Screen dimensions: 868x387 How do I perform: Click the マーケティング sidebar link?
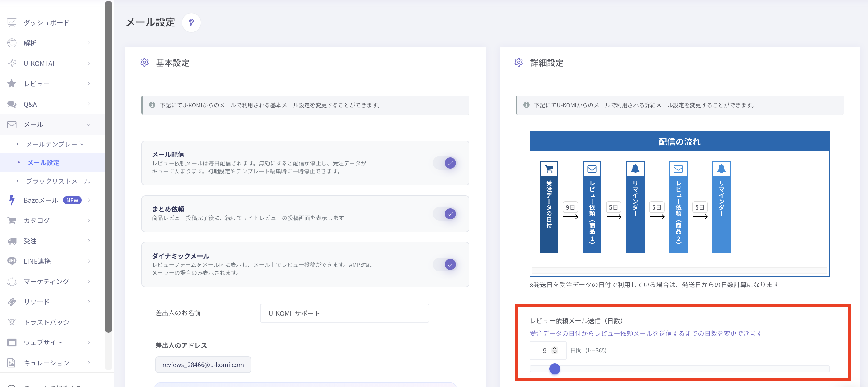[x=46, y=282]
